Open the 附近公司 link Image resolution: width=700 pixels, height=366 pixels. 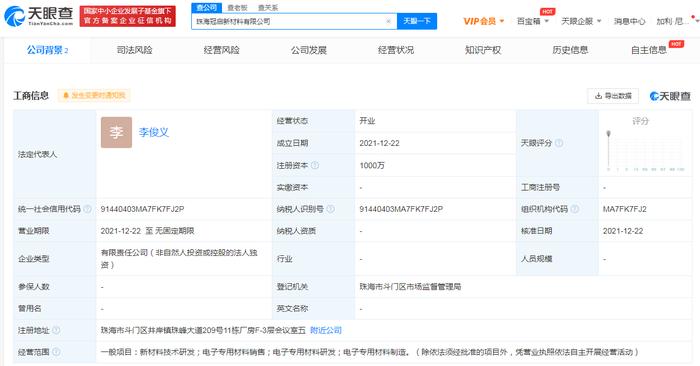tap(326, 330)
